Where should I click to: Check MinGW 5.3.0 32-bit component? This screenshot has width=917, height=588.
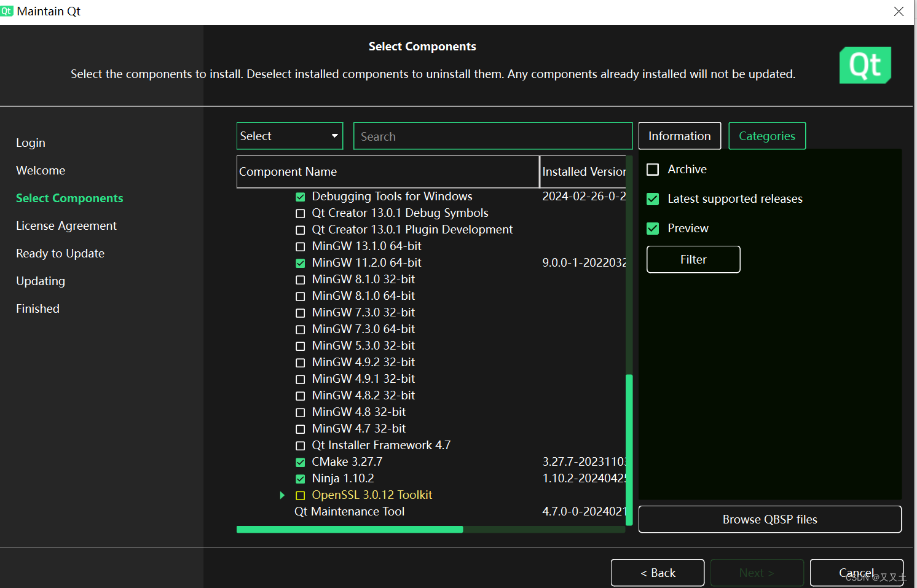coord(301,347)
